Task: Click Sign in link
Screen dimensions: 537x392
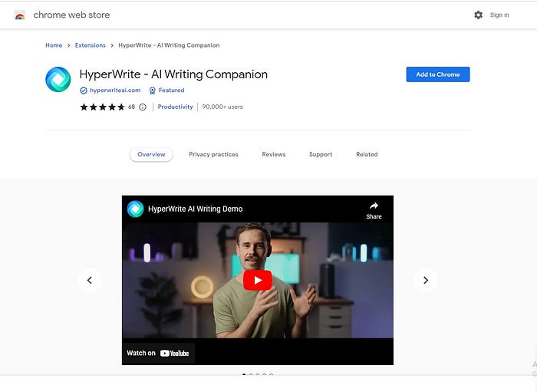Action: point(499,15)
